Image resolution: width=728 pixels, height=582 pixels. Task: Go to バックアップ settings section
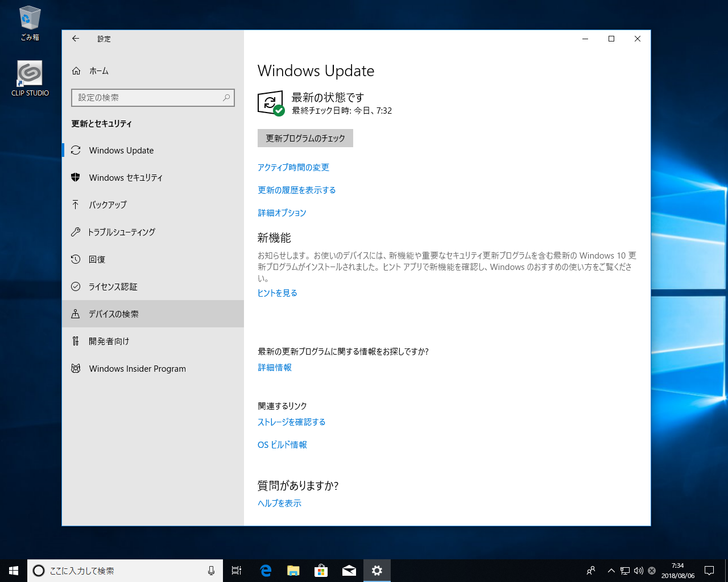pos(107,205)
